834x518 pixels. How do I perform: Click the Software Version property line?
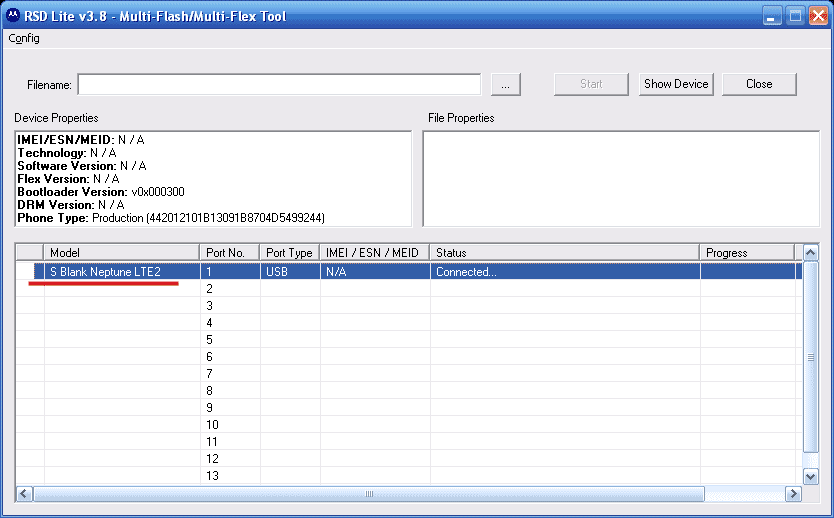(82, 166)
